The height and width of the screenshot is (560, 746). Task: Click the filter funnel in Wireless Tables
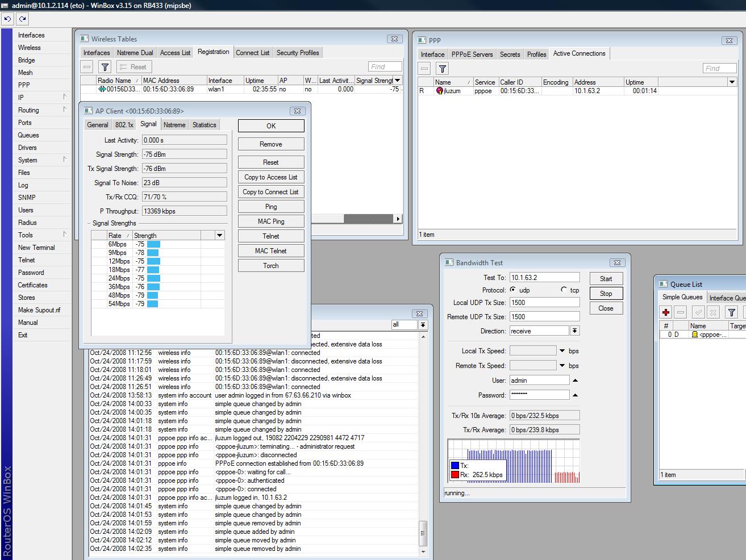coord(105,66)
